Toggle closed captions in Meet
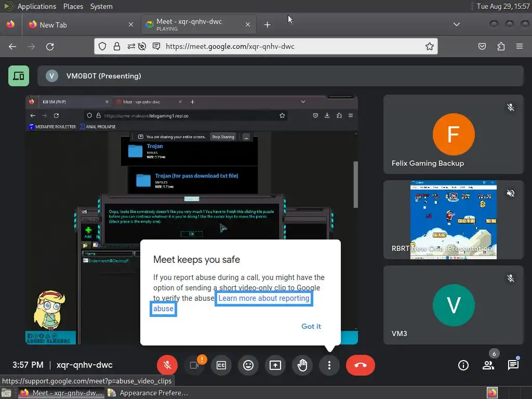This screenshot has height=399, width=532. point(221,365)
